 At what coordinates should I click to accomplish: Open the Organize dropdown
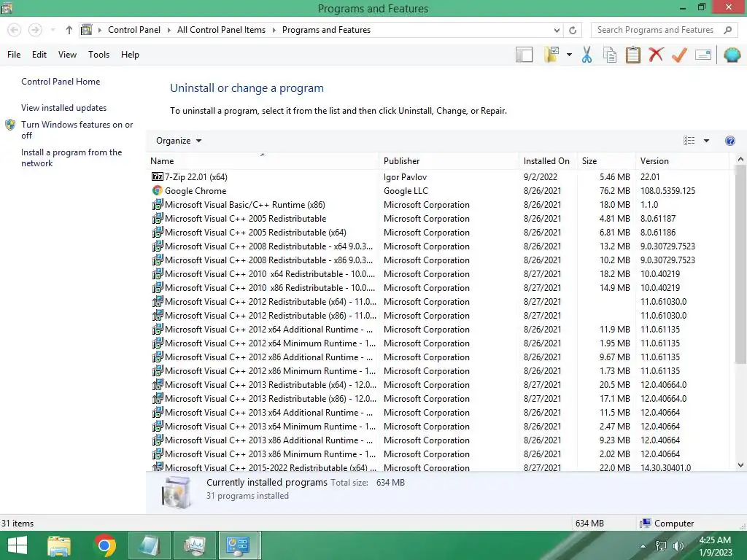(x=179, y=141)
